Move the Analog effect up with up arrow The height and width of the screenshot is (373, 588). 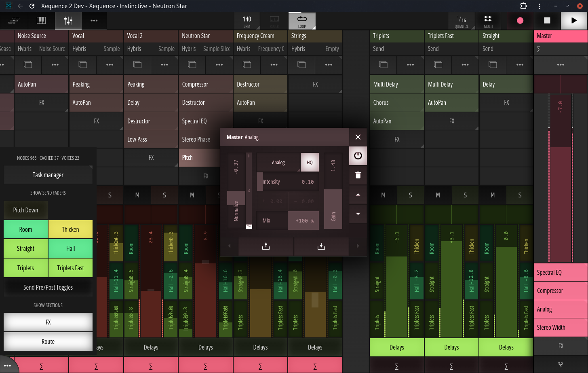point(358,195)
